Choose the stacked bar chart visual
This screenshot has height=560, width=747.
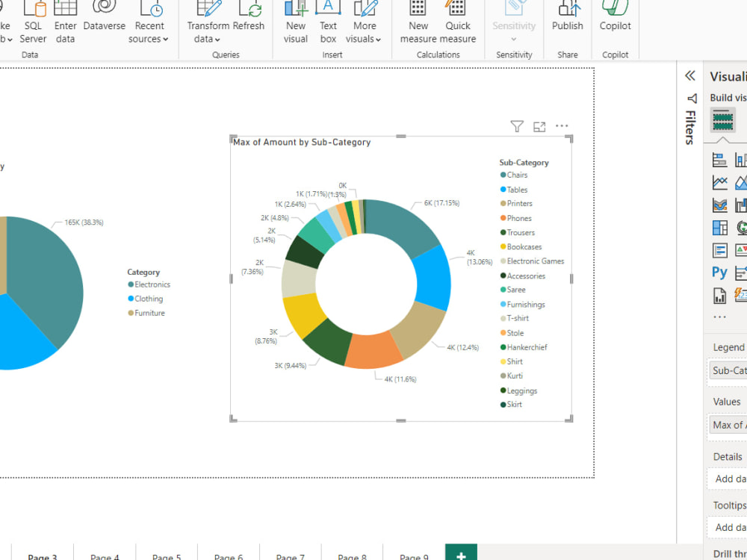[x=720, y=160]
